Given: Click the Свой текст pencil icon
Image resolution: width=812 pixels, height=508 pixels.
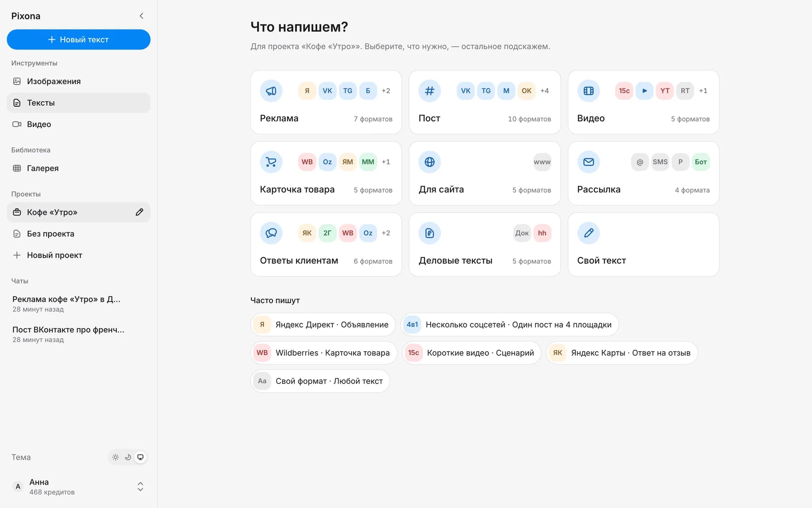Looking at the screenshot, I should [589, 233].
